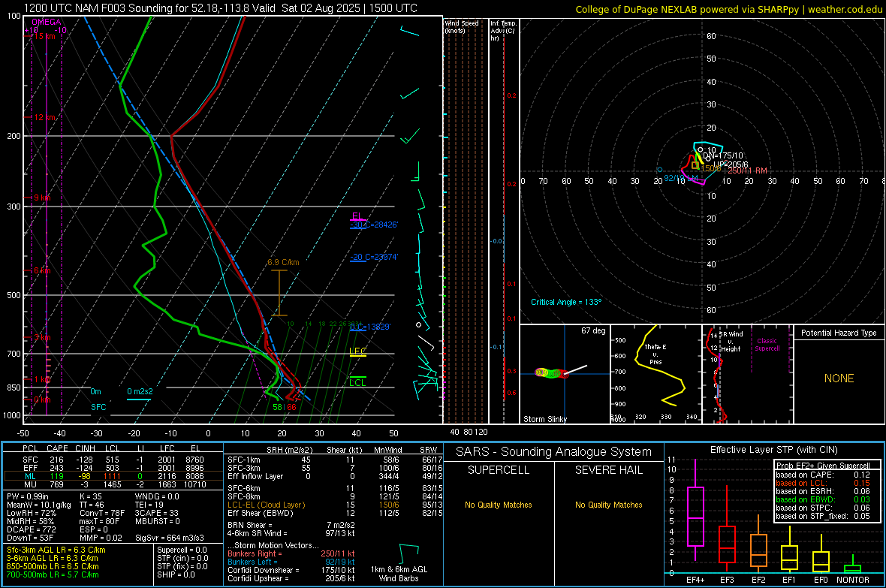Click the EL level label
The image size is (886, 588).
(x=357, y=216)
